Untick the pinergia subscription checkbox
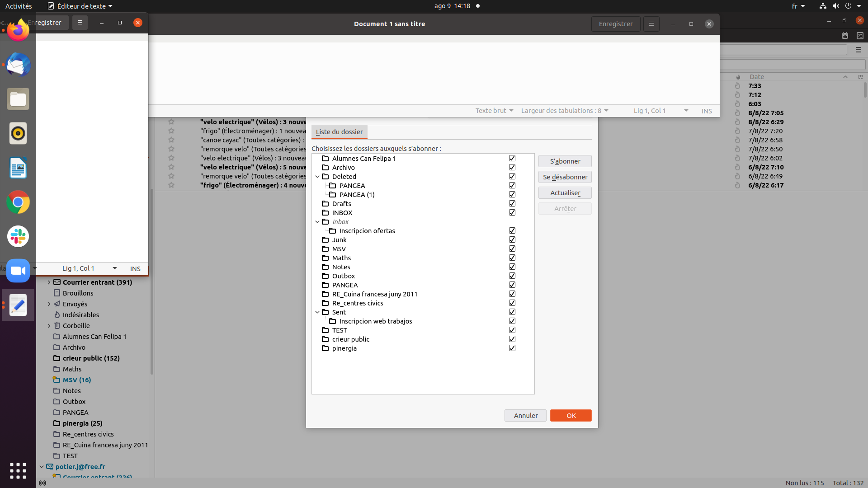 [512, 348]
